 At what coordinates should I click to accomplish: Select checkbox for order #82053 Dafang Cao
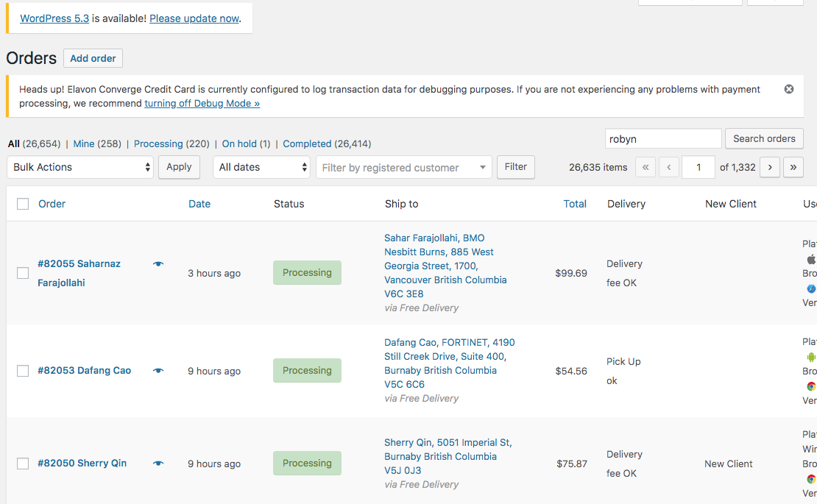[23, 371]
